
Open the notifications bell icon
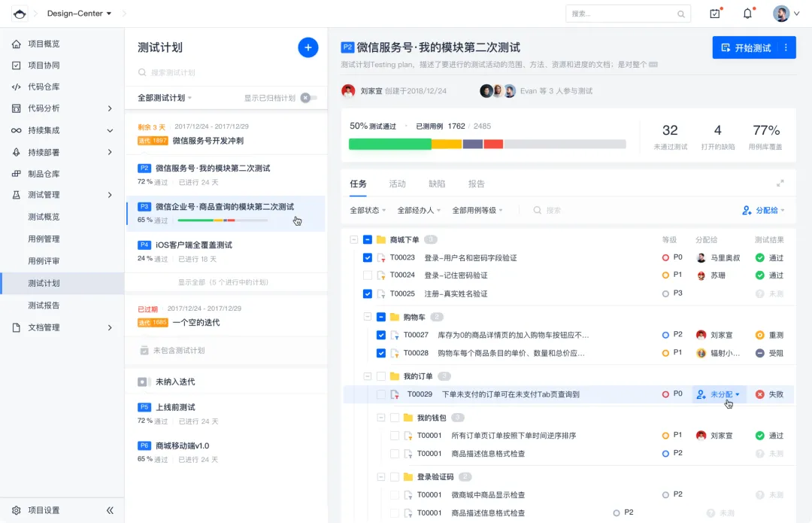(747, 13)
